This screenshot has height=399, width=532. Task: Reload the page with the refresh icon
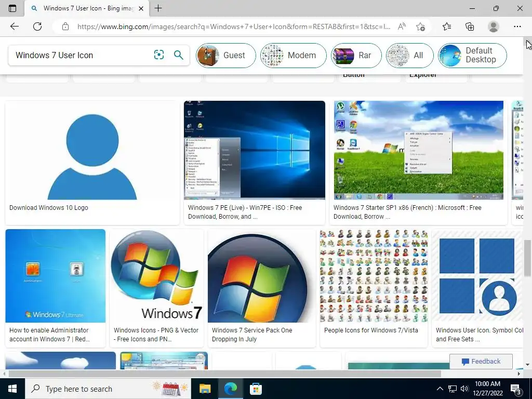point(37,26)
